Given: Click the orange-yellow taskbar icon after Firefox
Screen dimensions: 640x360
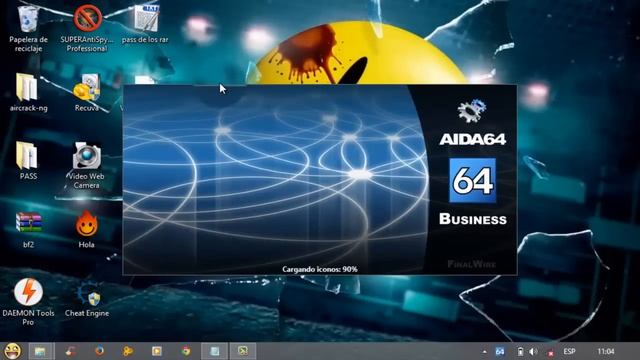Looking at the screenshot, I should 128,351.
